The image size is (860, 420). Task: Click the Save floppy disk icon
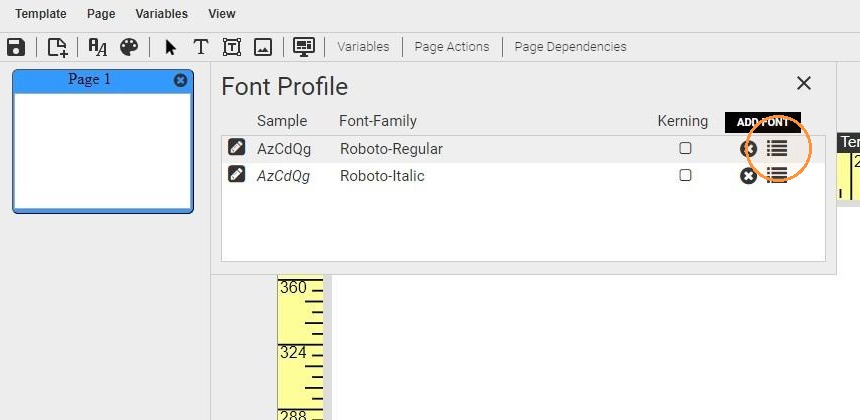16,47
